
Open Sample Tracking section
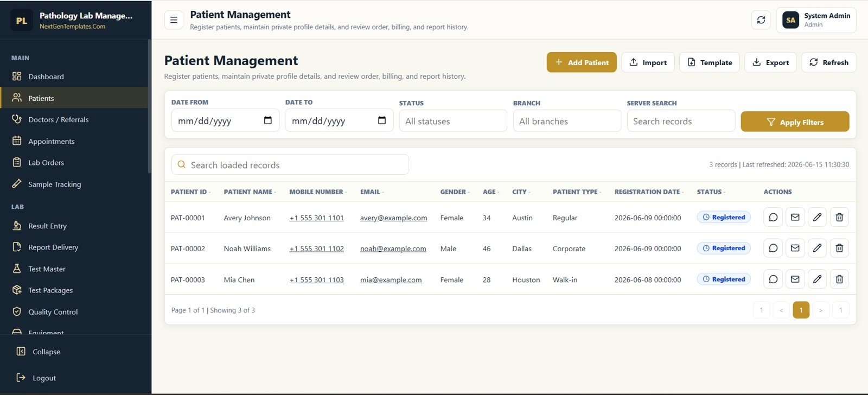(74, 184)
